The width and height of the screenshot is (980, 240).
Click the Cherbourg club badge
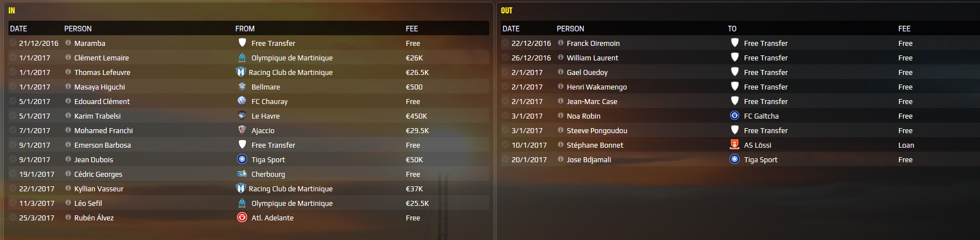[242, 174]
